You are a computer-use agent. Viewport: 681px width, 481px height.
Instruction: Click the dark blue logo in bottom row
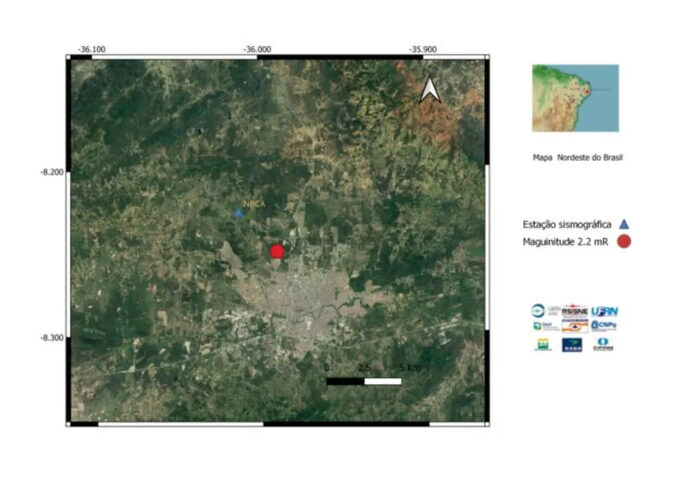[573, 344]
